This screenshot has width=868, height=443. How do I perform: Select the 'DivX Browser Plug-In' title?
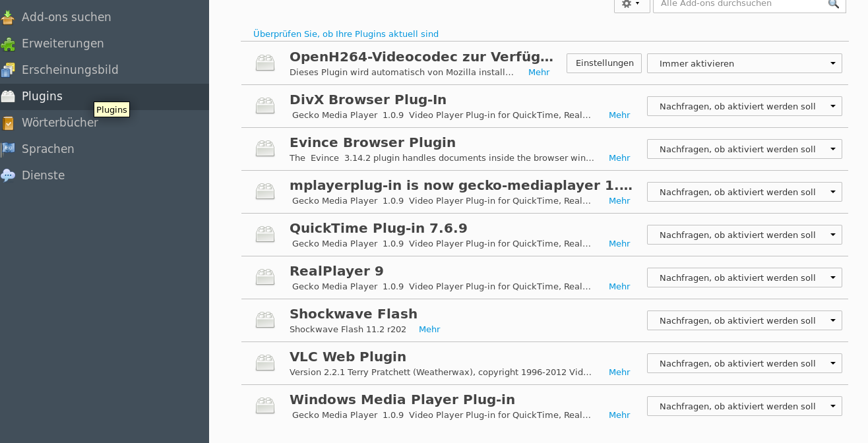pos(368,100)
